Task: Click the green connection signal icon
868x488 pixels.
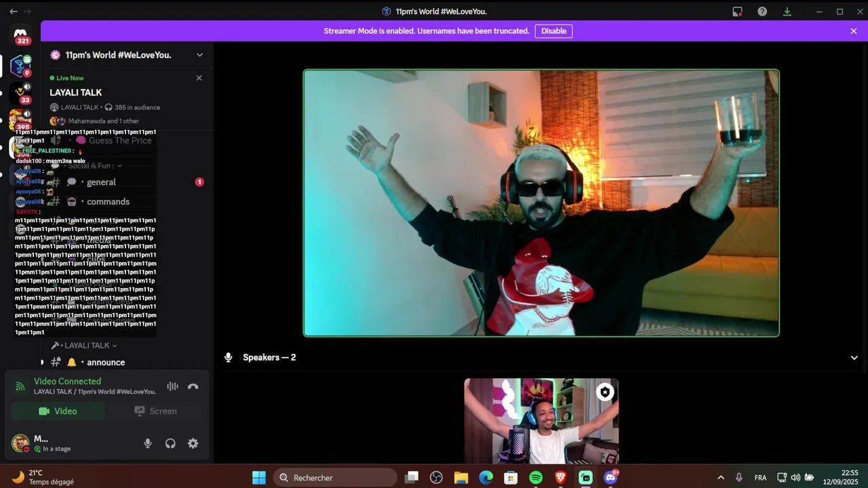Action: tap(20, 386)
